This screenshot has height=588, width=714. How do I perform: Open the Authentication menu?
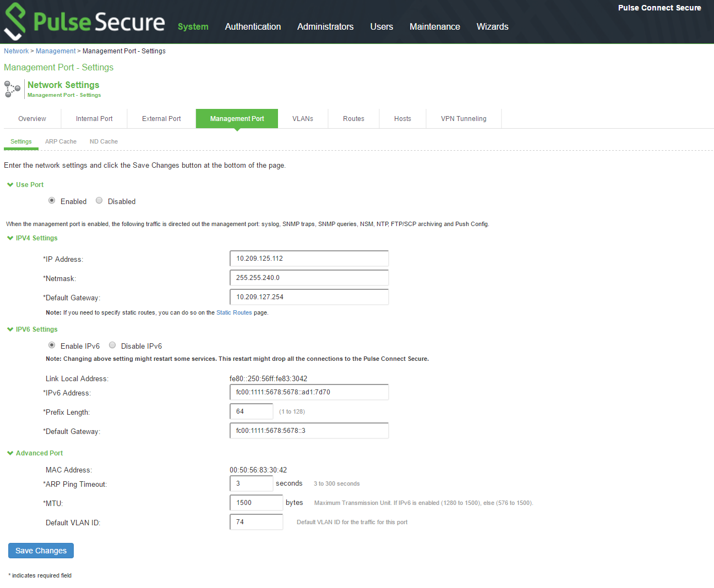(253, 26)
